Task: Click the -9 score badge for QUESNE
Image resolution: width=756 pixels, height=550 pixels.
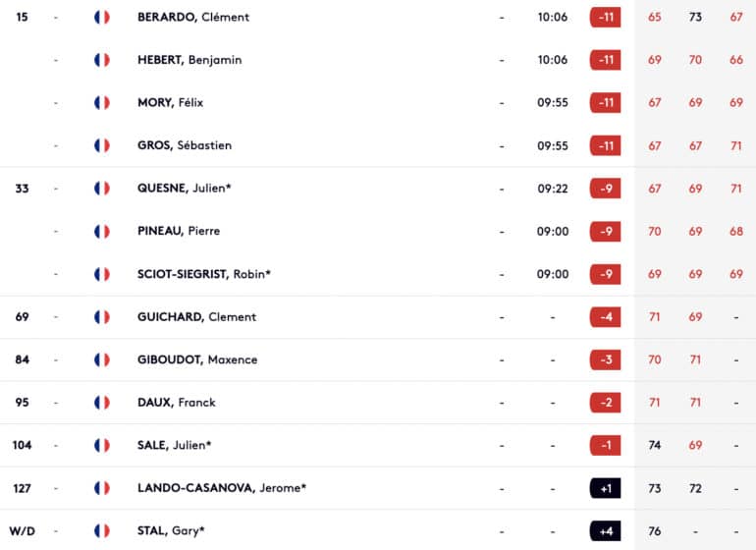Action: [605, 189]
